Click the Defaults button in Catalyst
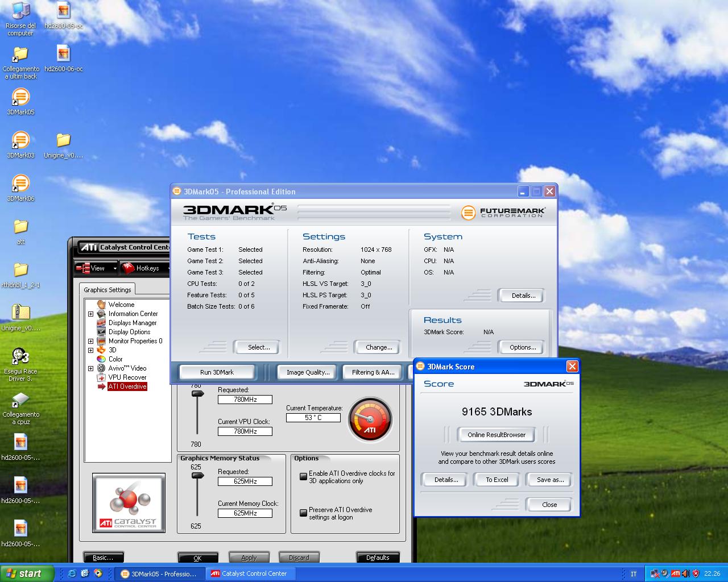The height and width of the screenshot is (582, 728). (x=378, y=558)
